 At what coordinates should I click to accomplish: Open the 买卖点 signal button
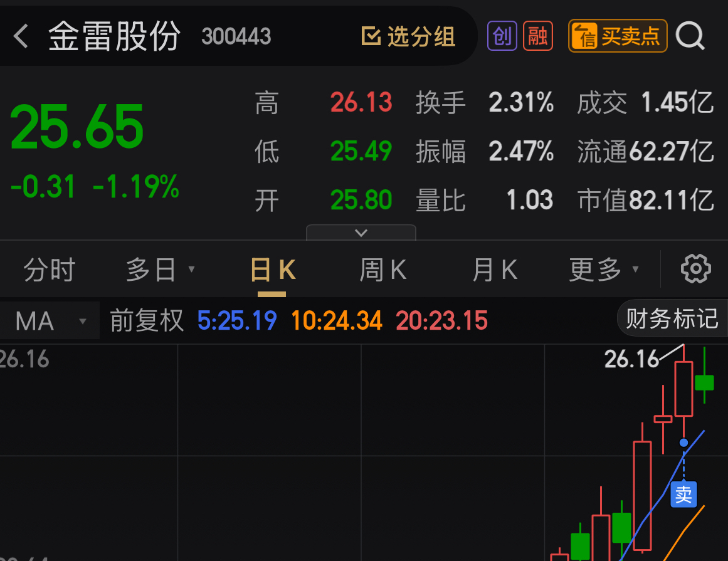[x=618, y=36]
